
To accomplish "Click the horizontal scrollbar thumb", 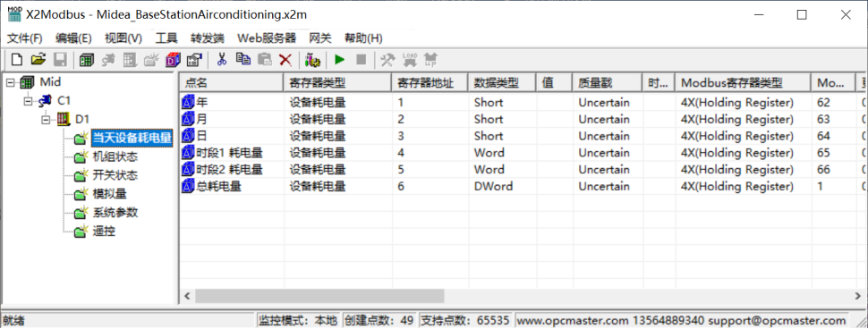I will tap(319, 296).
